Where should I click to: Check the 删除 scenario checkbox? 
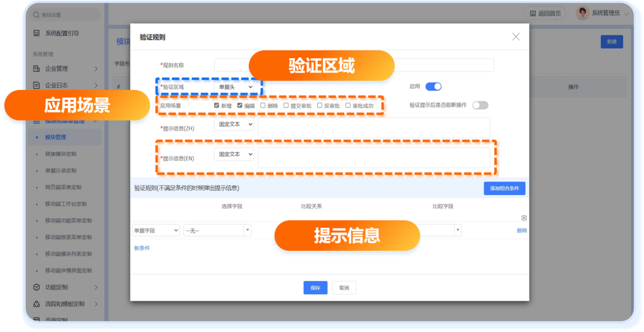(263, 106)
